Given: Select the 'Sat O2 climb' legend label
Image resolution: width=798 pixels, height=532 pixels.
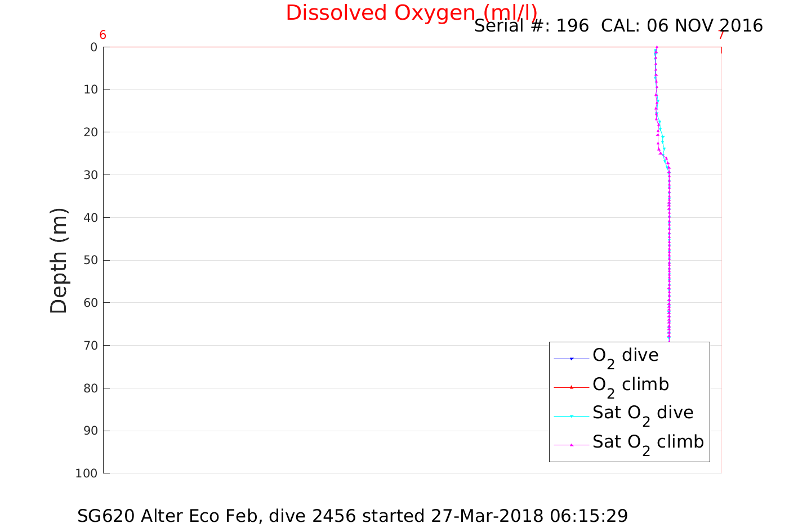Looking at the screenshot, I should 648,442.
